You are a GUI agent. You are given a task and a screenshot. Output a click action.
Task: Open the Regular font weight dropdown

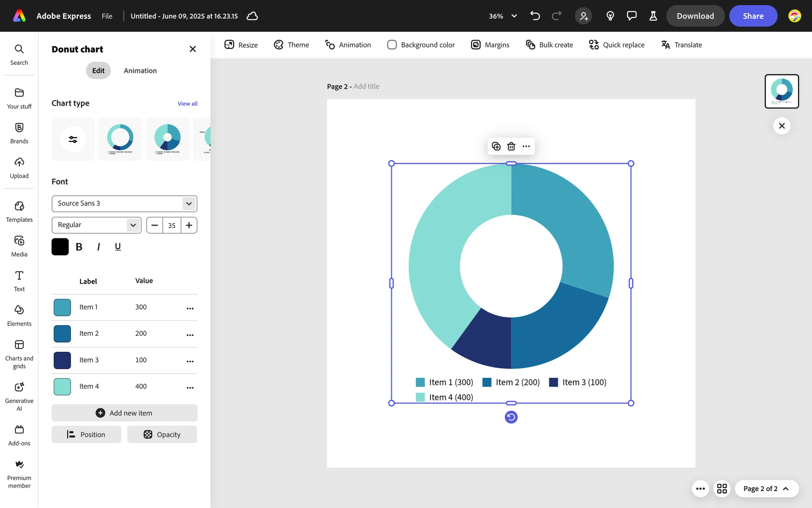coord(133,225)
